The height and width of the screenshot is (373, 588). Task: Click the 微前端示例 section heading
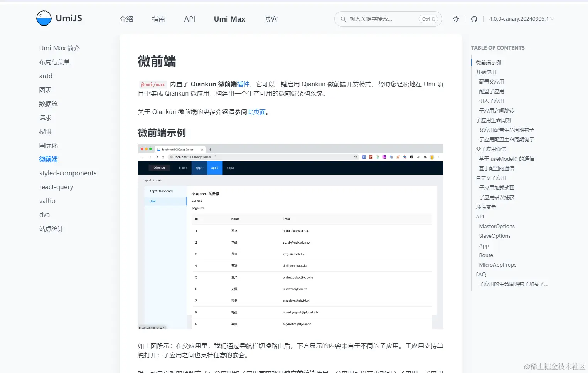pyautogui.click(x=162, y=133)
